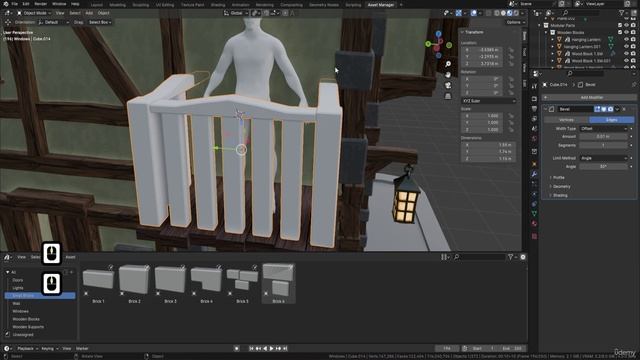Click the asset browser search field
The height and width of the screenshot is (360, 640).
pos(480,257)
